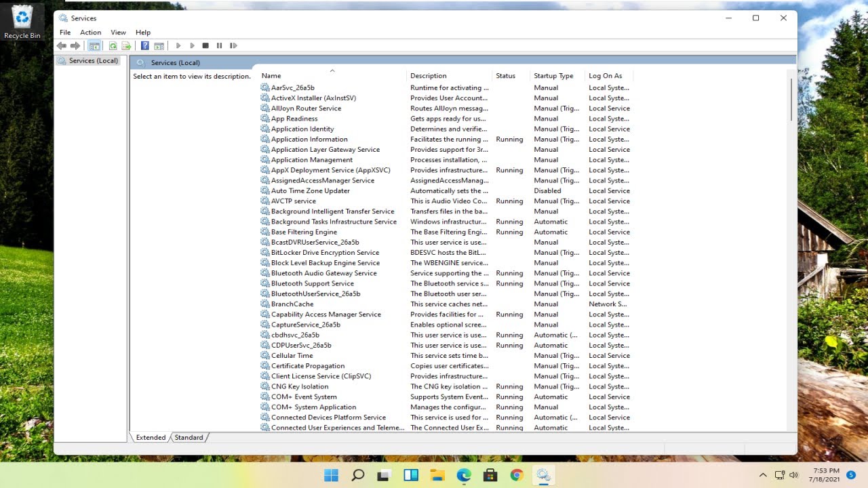Toggle Show/Hide Console Tree toolbar icon
Viewport: 868px width, 488px height.
point(94,45)
